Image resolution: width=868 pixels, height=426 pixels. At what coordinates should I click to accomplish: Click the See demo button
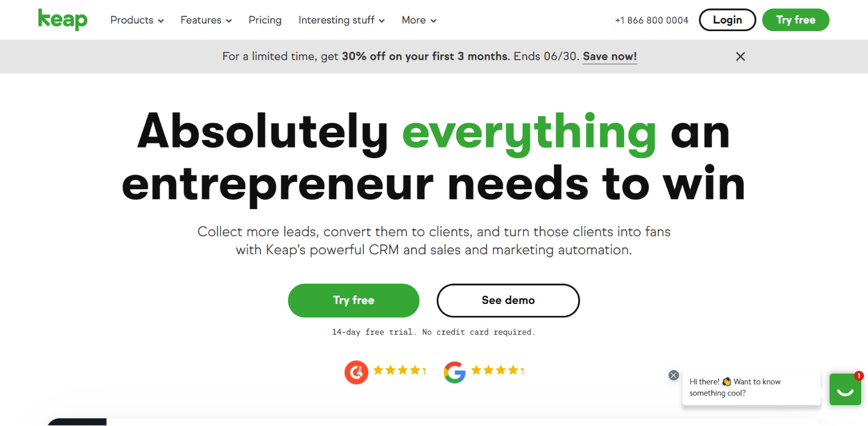(x=508, y=301)
